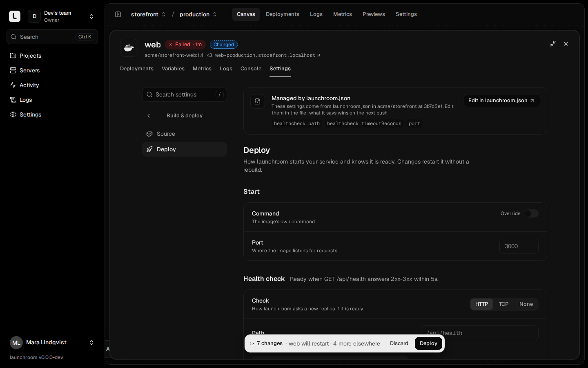The height and width of the screenshot is (368, 588).
Task: Click the web service Docker icon
Action: click(x=129, y=48)
